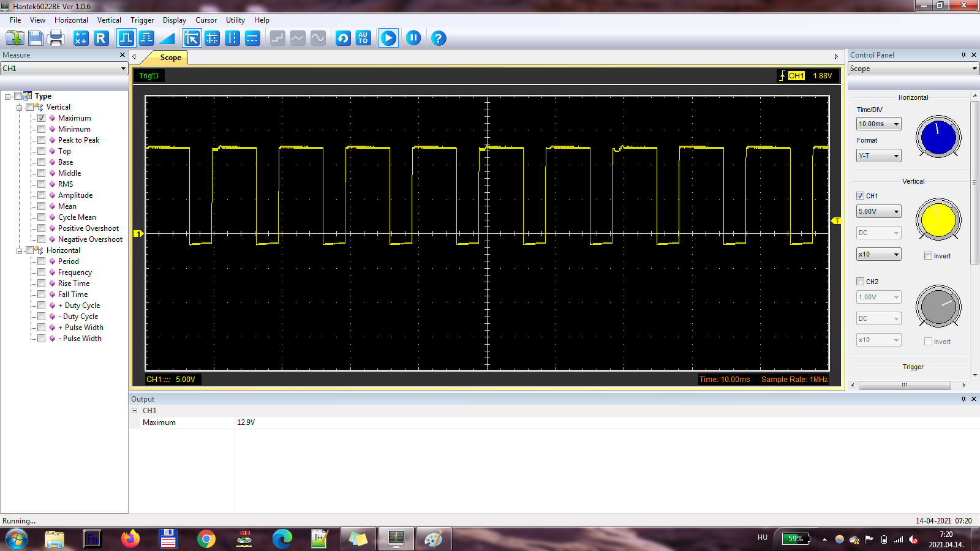Click the CH1 ground level marker 1
This screenshot has width=980, height=551.
138,234
